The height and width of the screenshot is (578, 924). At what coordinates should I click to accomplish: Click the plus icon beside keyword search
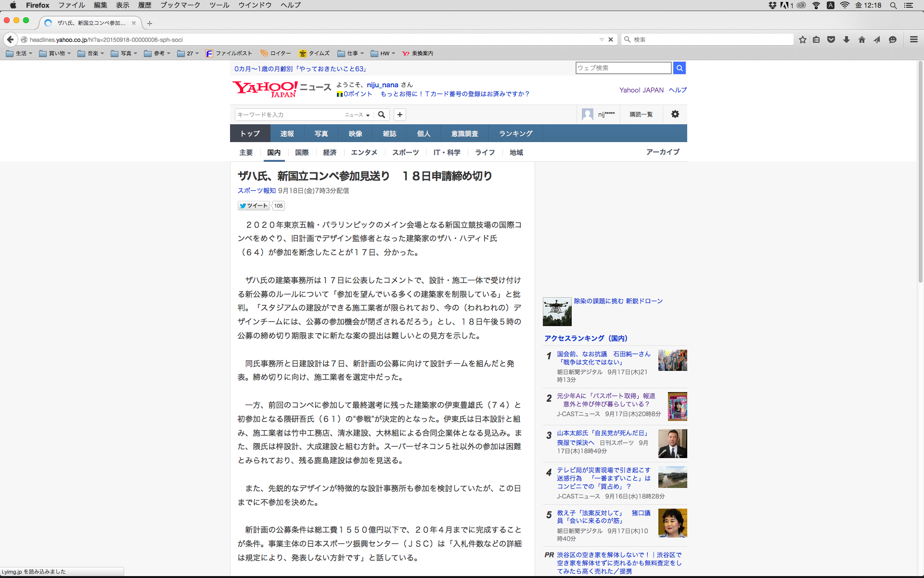point(399,115)
